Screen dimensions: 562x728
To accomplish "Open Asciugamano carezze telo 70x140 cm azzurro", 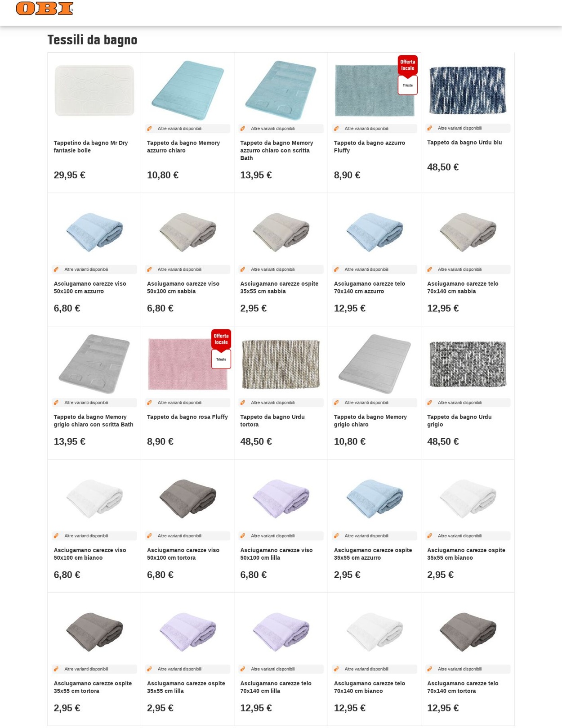I will 370,288.
